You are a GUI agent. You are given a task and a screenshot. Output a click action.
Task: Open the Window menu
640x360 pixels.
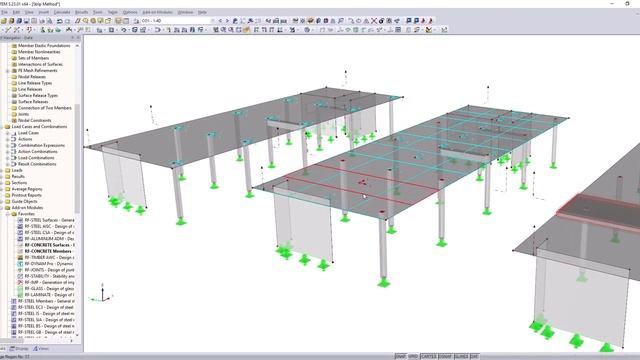click(x=185, y=12)
